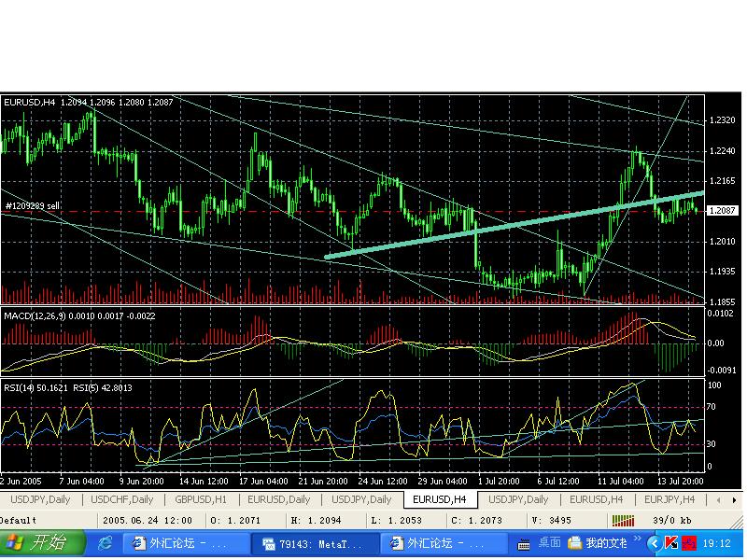The image size is (747, 560).
Task: Click the EURUSD,H4 chart title text
Action: click(x=29, y=103)
